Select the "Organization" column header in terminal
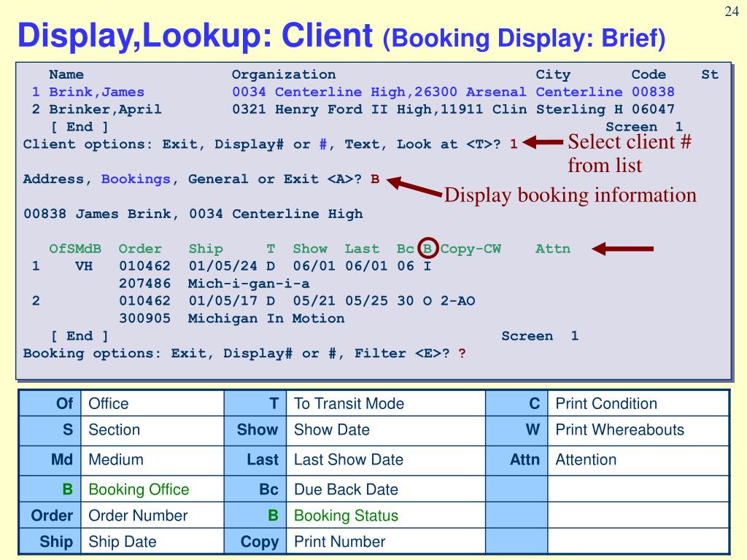The width and height of the screenshot is (747, 560). [284, 74]
